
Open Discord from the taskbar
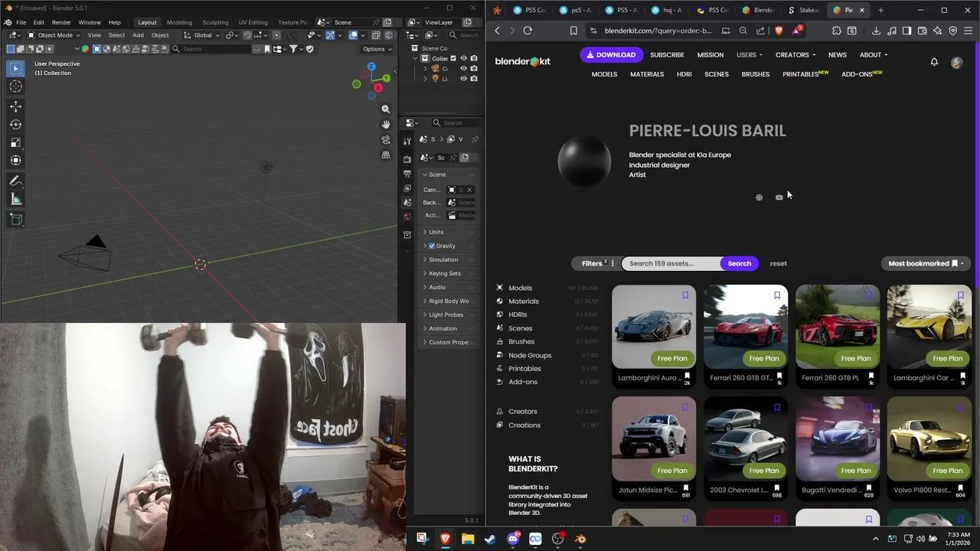coord(513,539)
